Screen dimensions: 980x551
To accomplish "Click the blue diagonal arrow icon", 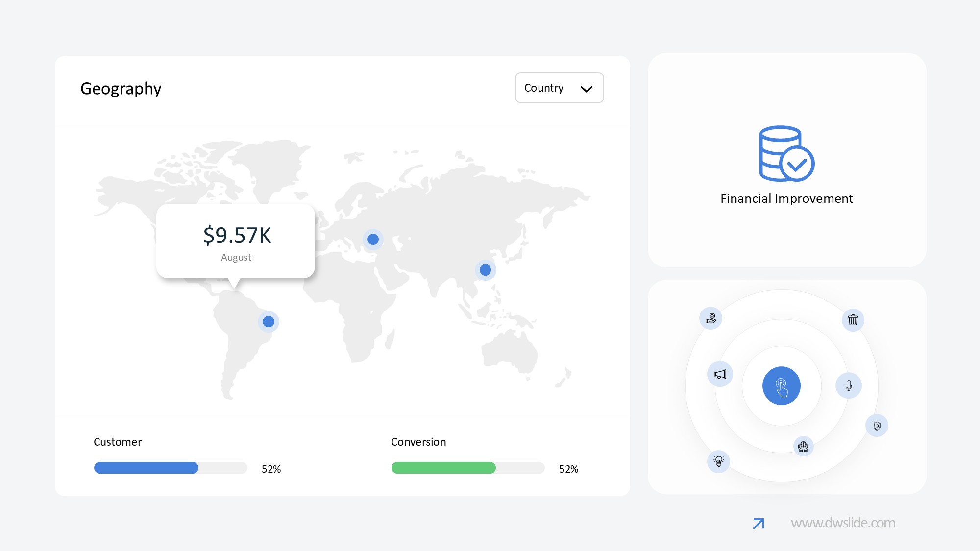I will click(758, 524).
